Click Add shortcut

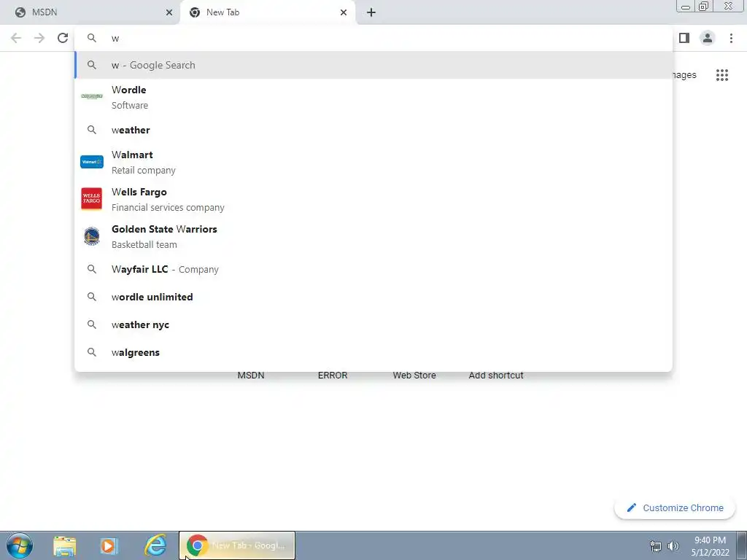coord(496,376)
